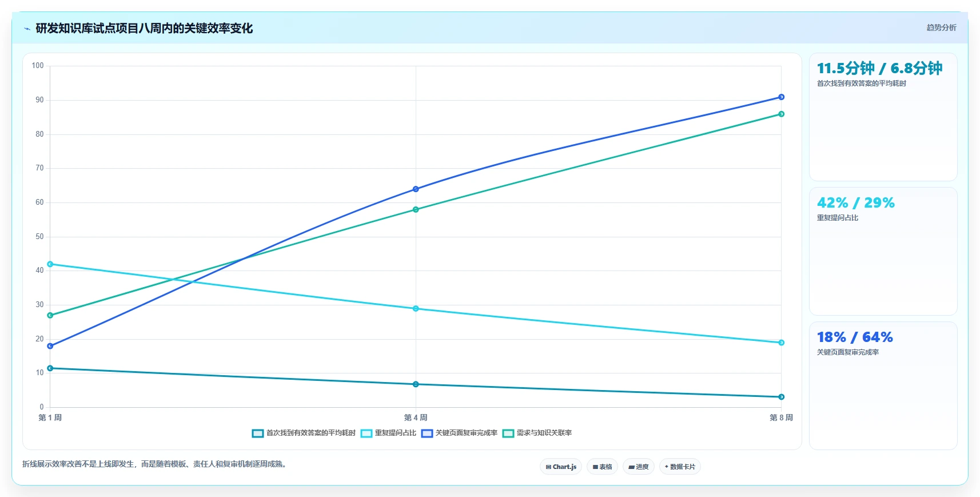Screen dimensions: 980x497
Task: Hide the 关键页面复审完成率 legend label
Action: click(467, 433)
